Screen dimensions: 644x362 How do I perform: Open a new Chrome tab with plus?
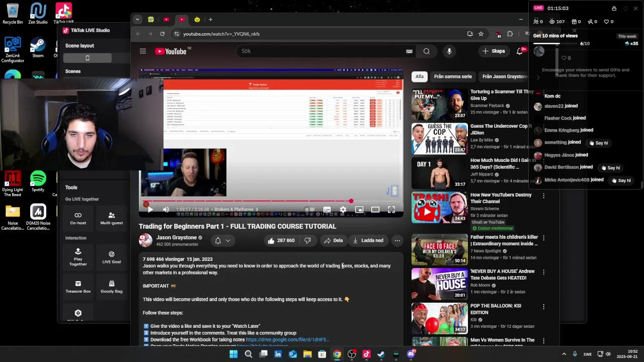tap(210, 20)
